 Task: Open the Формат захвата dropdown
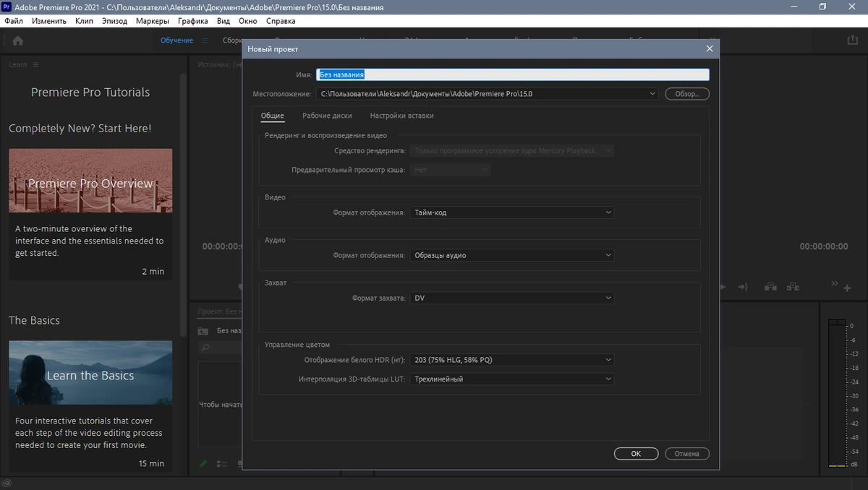tap(512, 298)
